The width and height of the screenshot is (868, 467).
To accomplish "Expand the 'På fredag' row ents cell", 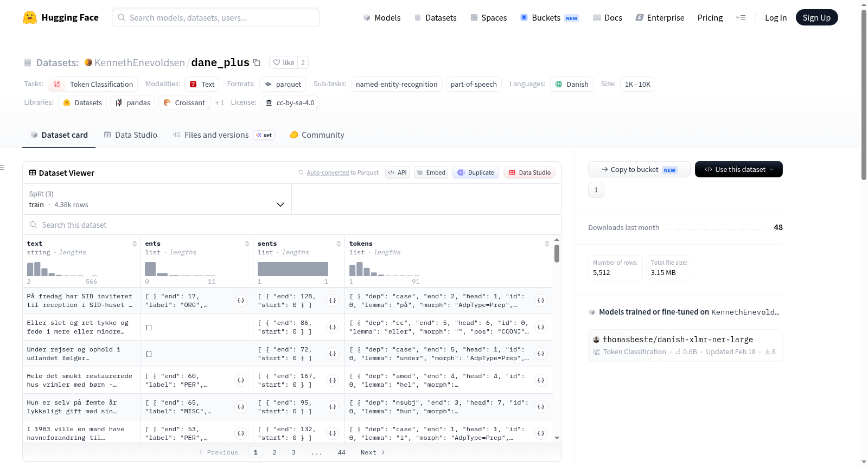I will point(241,300).
